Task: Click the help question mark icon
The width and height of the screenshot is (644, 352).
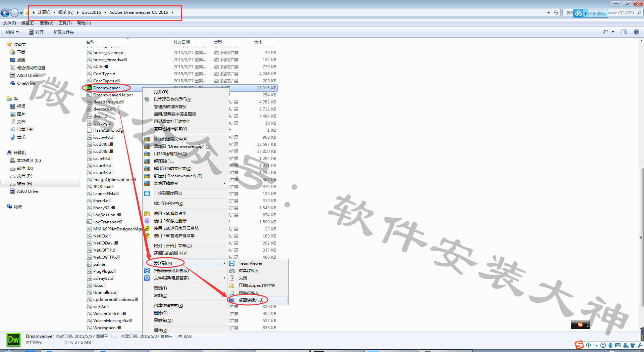Action: (636, 32)
